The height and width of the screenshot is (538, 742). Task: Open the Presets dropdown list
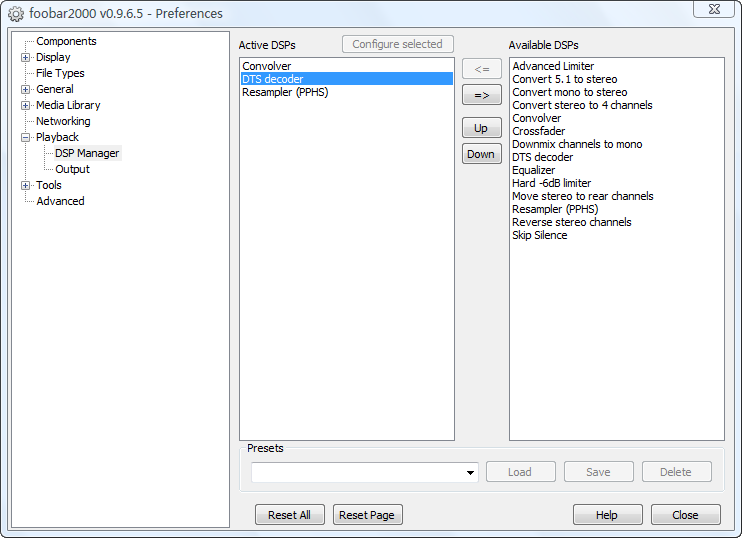click(x=470, y=472)
